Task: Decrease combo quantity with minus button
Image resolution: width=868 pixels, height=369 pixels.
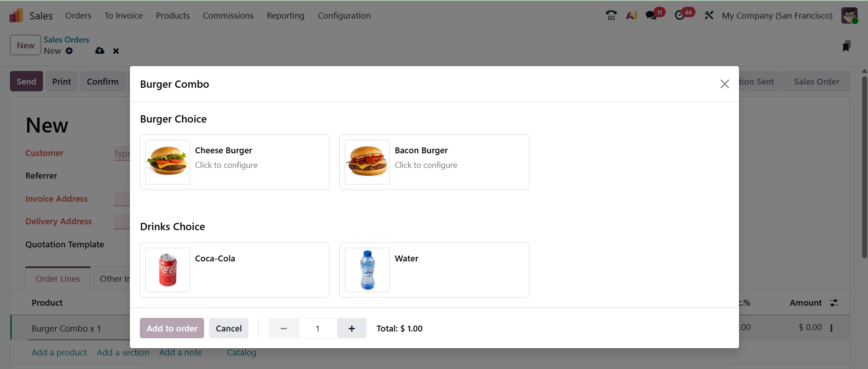Action: click(x=284, y=328)
